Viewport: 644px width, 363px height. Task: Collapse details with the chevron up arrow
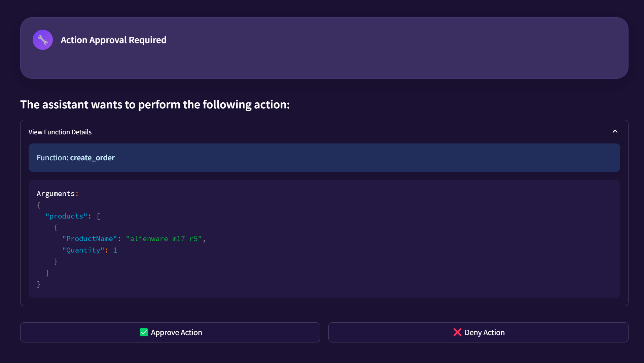[615, 132]
